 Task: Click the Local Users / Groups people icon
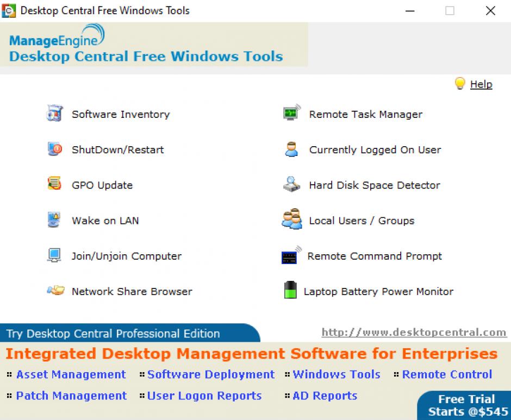point(292,219)
